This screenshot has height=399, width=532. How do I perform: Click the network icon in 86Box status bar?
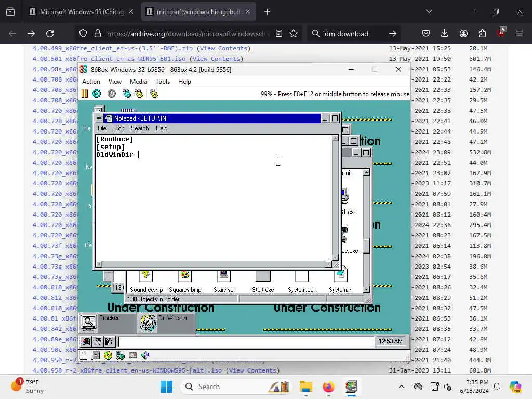click(121, 355)
